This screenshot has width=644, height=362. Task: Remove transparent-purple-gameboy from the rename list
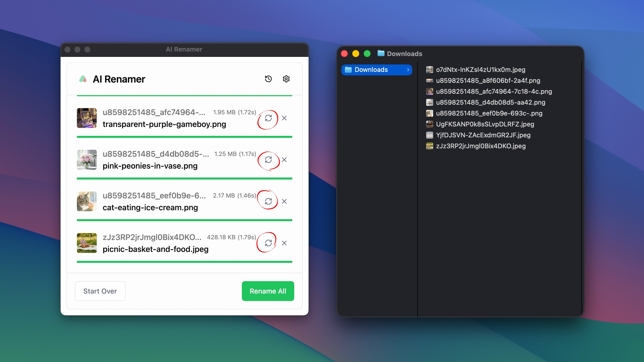pyautogui.click(x=284, y=119)
